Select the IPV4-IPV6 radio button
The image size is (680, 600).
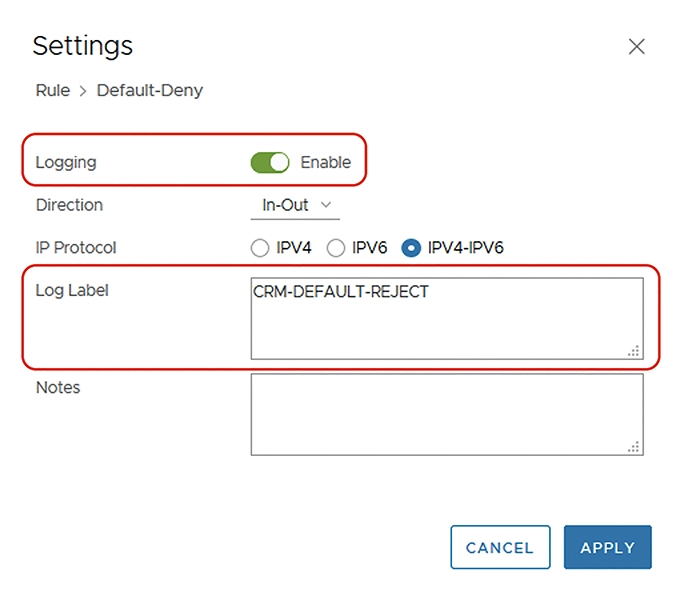click(411, 248)
